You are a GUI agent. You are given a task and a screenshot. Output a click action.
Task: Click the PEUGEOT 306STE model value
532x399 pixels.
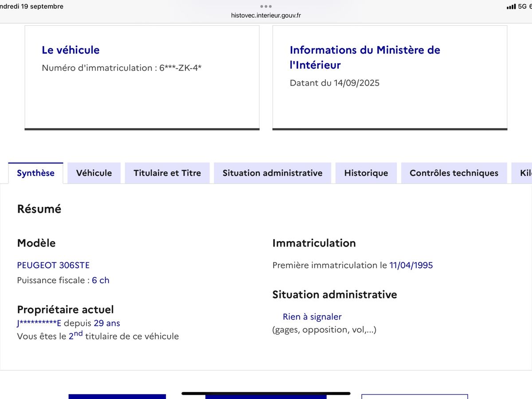53,265
